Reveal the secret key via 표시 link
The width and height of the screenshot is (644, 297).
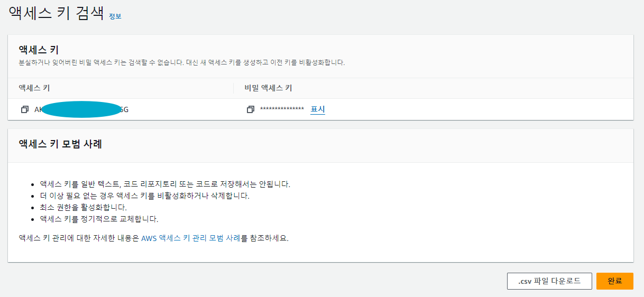pos(318,109)
